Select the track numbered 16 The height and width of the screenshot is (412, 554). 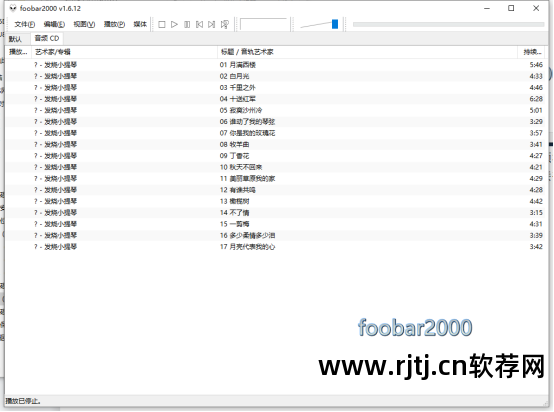tap(275, 235)
